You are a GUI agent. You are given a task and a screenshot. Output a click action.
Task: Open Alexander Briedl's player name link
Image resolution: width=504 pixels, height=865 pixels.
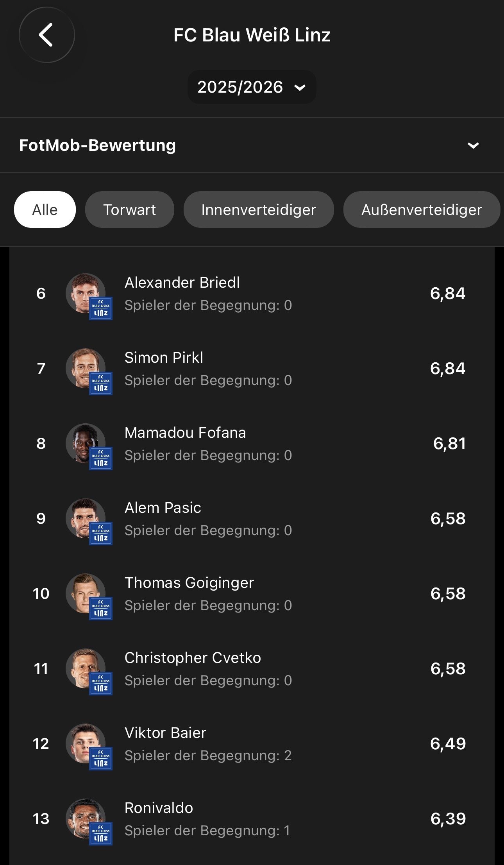pos(182,283)
